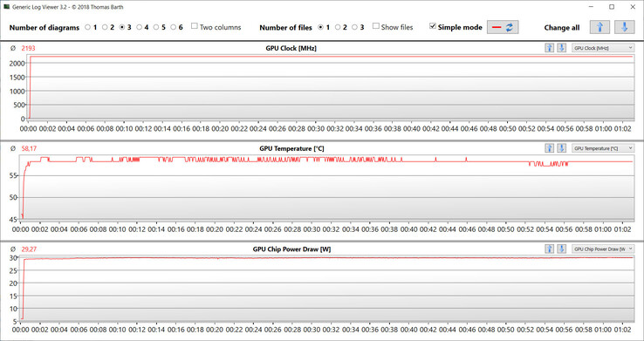Screen dimensions: 644x341
Task: Select 6 diagrams radio button
Action: pos(174,28)
